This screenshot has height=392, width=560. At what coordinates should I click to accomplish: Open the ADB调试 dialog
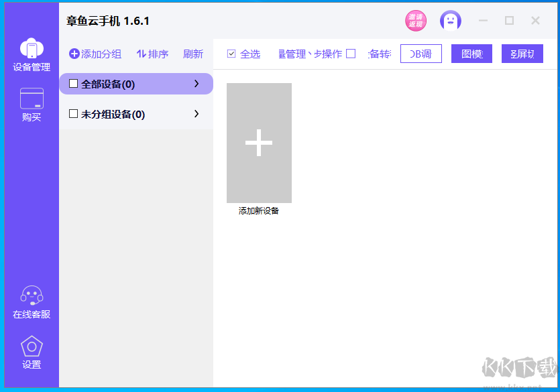(x=421, y=54)
